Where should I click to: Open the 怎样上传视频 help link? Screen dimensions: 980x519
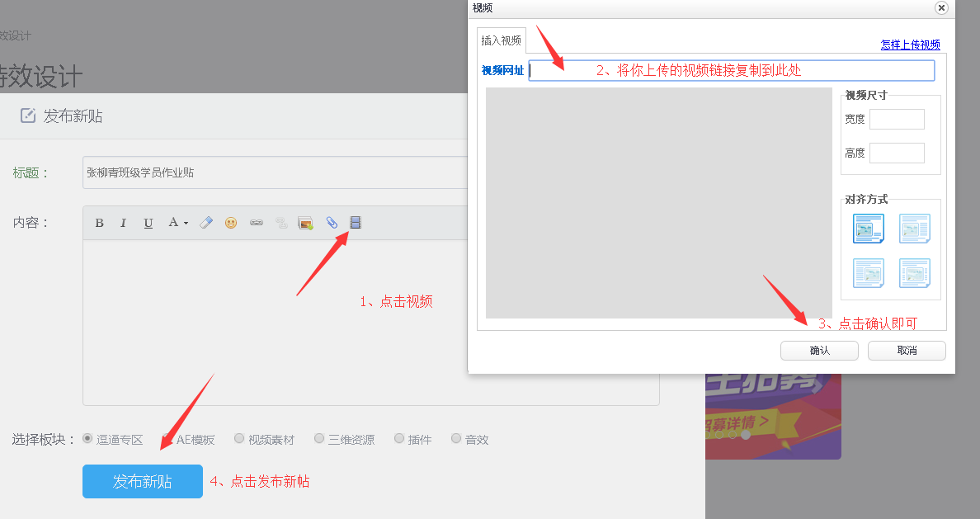click(910, 45)
